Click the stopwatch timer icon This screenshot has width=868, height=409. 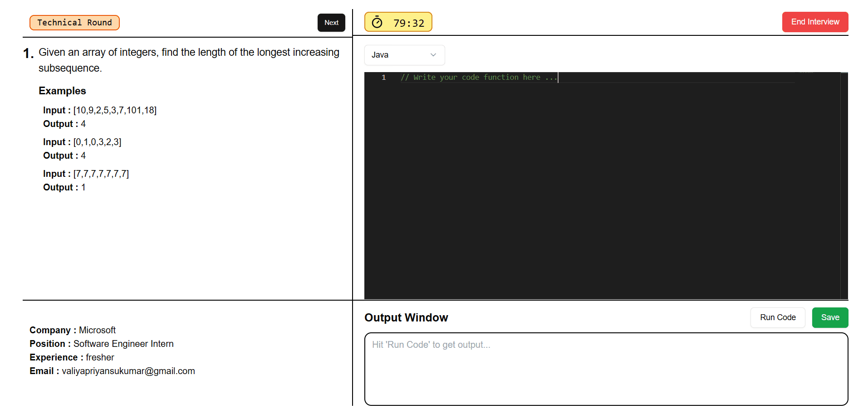(x=378, y=21)
